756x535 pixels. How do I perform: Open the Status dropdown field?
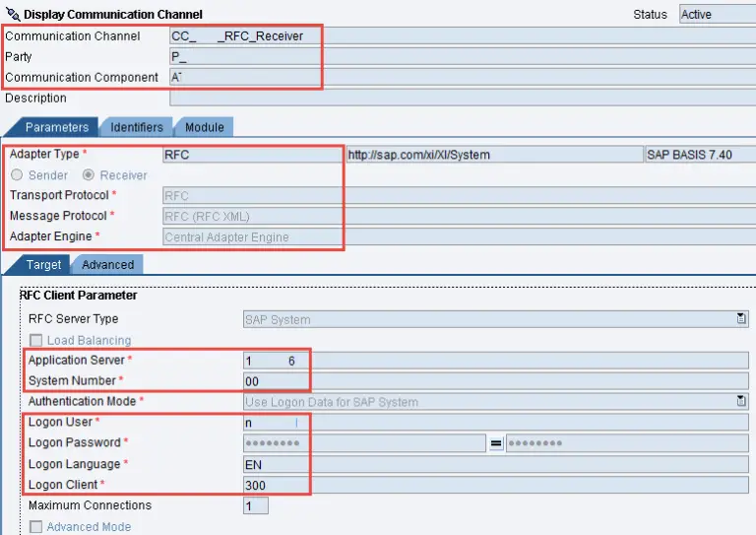point(716,14)
